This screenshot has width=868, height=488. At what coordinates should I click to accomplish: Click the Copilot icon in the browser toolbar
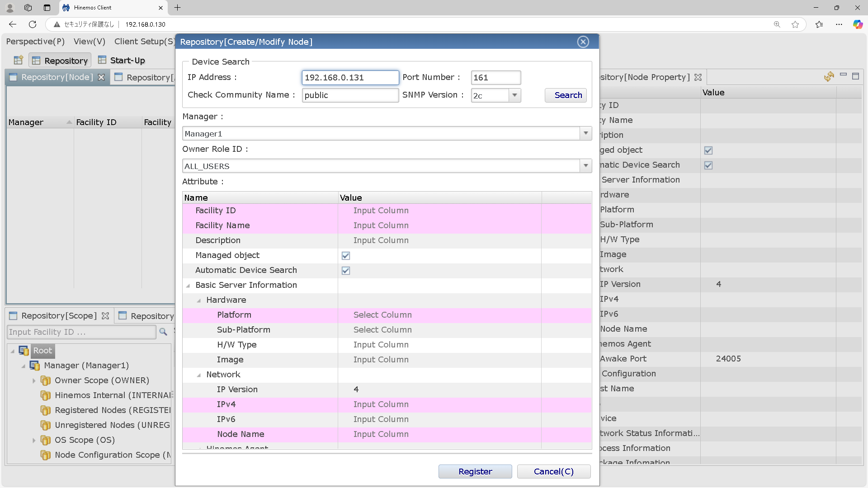coord(858,24)
